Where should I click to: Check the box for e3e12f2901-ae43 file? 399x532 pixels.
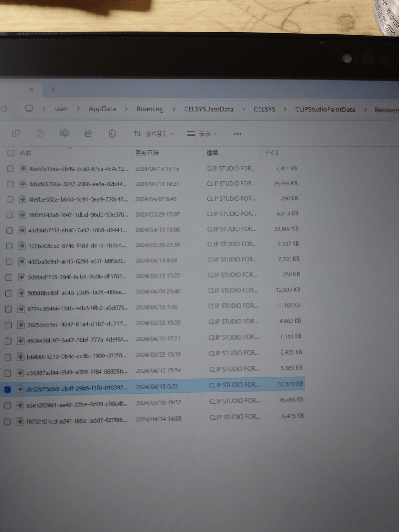[x=7, y=405]
